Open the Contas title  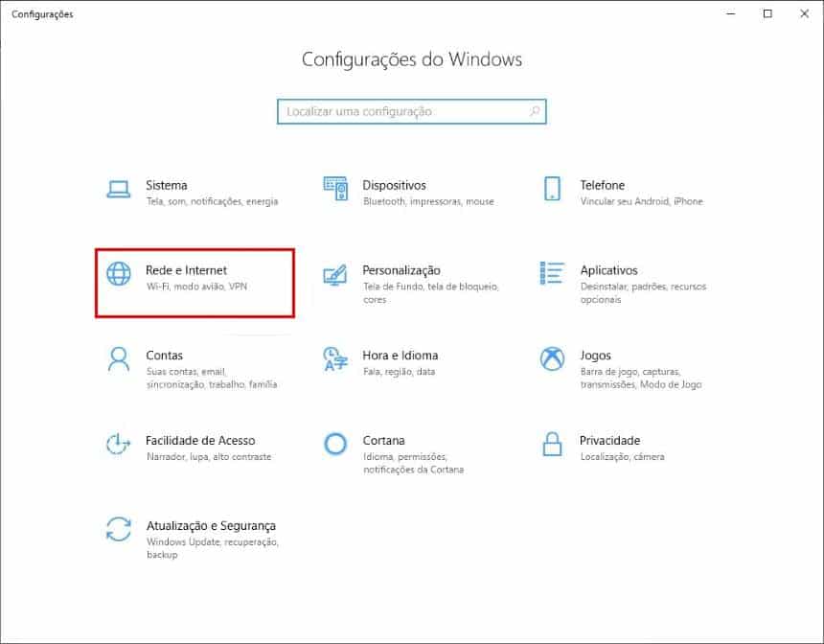coord(165,356)
